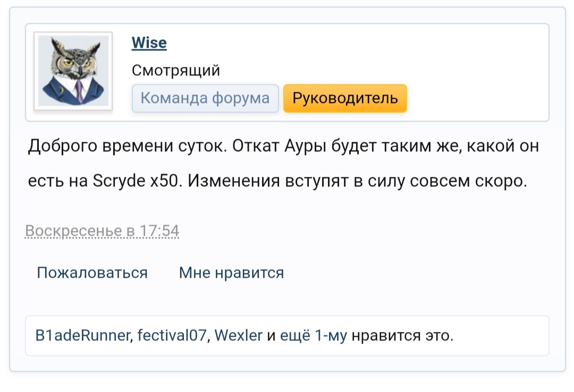Click the нравится это text in likes bar
The image size is (574, 392).
point(402,336)
